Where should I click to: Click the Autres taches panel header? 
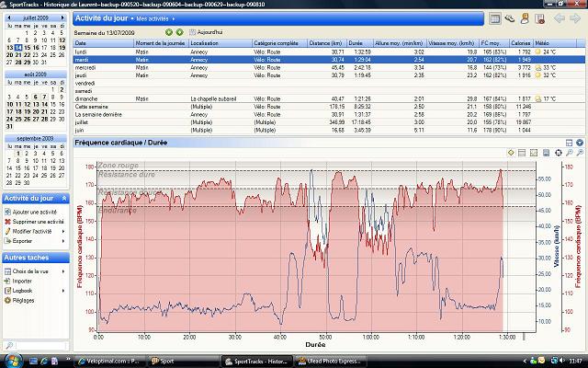(36, 258)
